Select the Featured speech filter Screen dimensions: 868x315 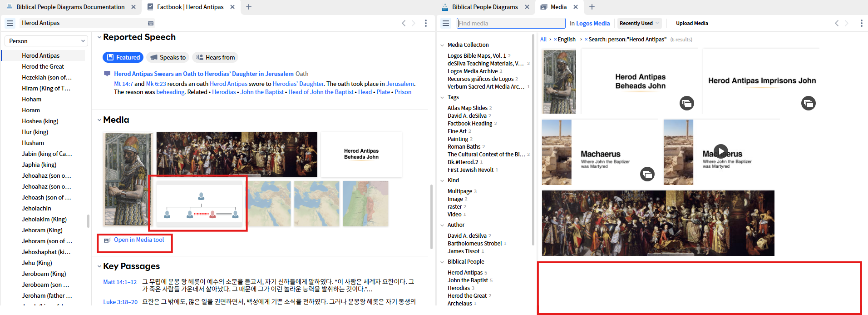[x=123, y=57]
